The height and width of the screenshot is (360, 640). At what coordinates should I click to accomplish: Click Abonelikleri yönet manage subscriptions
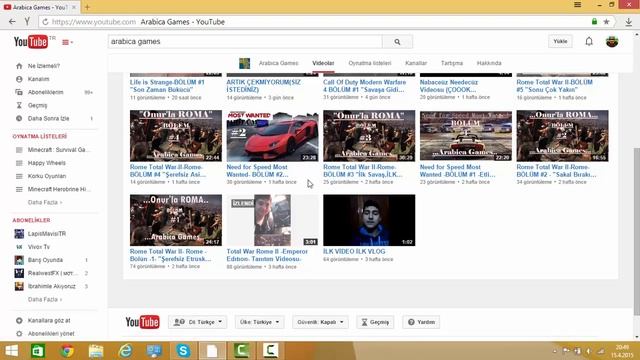pos(51,333)
